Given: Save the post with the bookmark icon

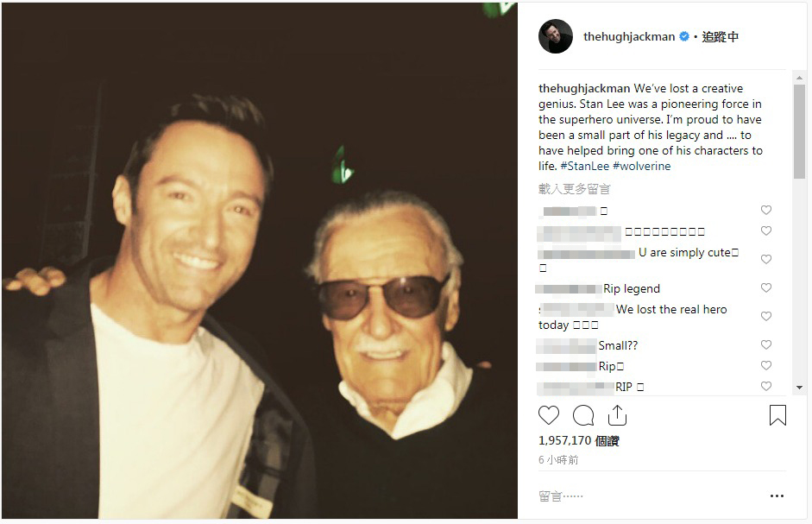Looking at the screenshot, I should 777,415.
